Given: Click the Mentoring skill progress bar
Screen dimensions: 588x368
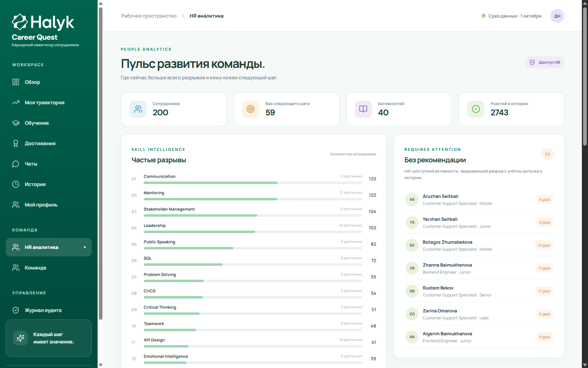Looking at the screenshot, I should (x=253, y=199).
